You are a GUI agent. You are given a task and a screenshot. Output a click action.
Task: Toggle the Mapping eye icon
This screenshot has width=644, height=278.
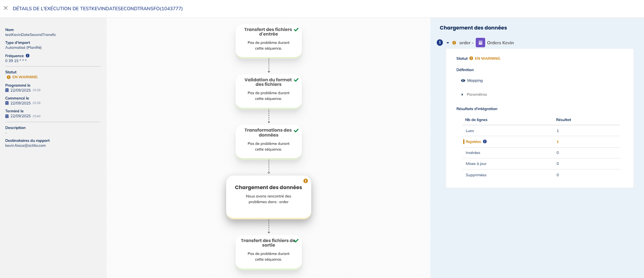(463, 81)
